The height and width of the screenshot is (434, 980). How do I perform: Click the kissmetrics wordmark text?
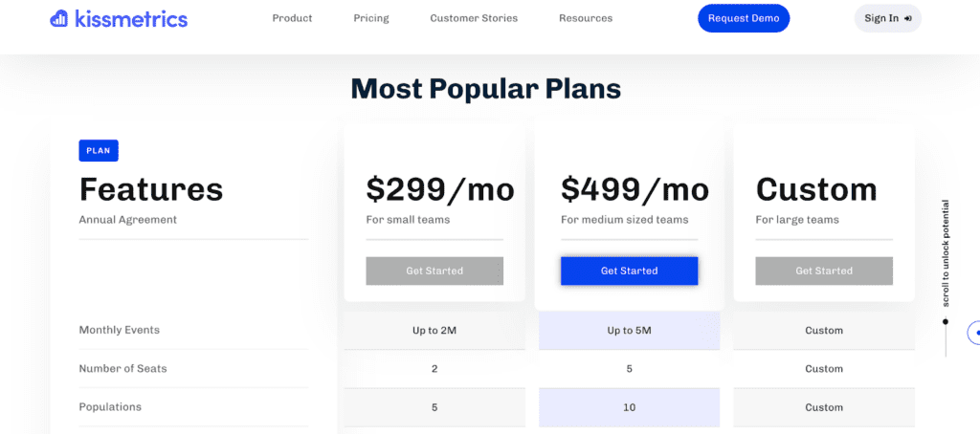(130, 18)
